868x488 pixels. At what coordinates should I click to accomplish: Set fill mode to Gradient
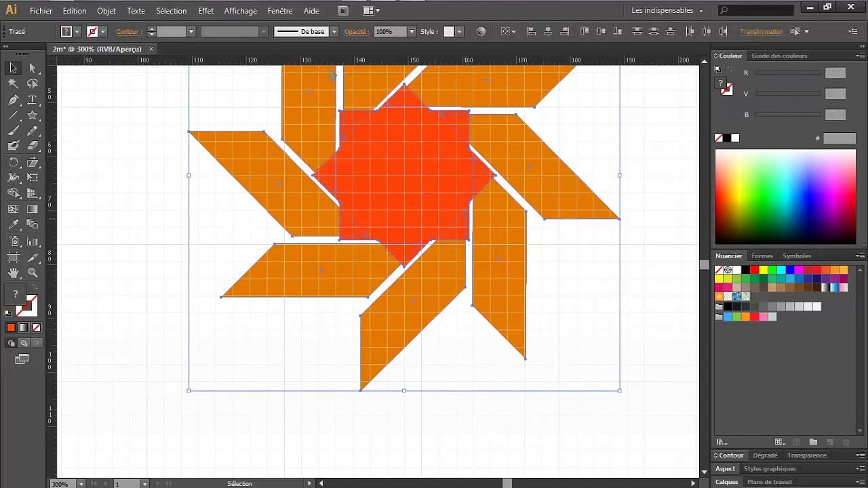tap(24, 327)
